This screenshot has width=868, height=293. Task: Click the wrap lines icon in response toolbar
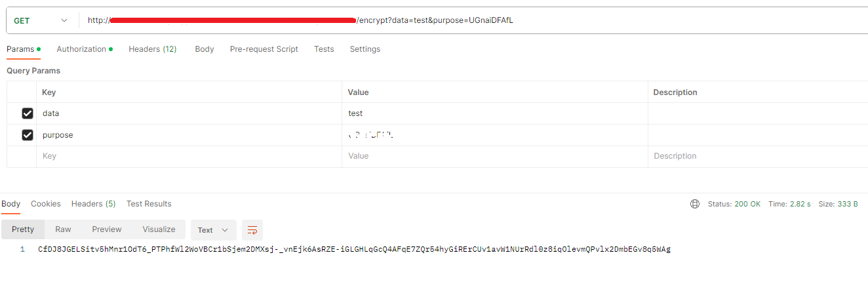pos(252,229)
